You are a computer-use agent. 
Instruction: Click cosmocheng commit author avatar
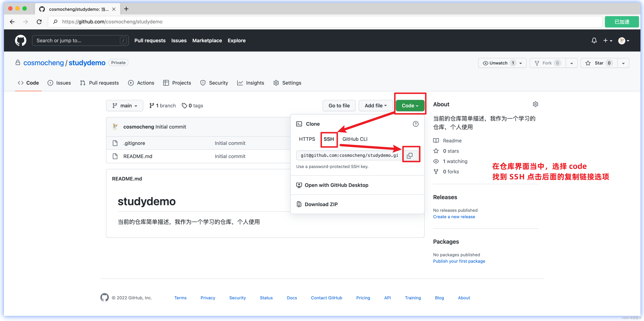pyautogui.click(x=115, y=127)
